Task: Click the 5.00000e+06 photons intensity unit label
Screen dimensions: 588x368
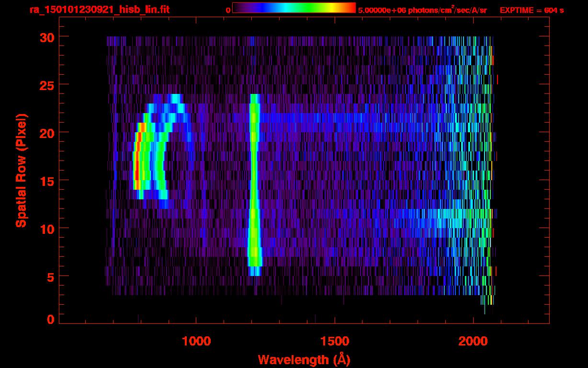Action: click(x=422, y=10)
